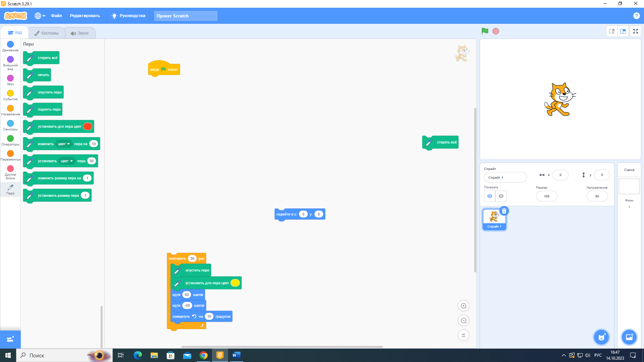The width and height of the screenshot is (644, 362).
Task: Open the add extension button
Action: point(10,339)
